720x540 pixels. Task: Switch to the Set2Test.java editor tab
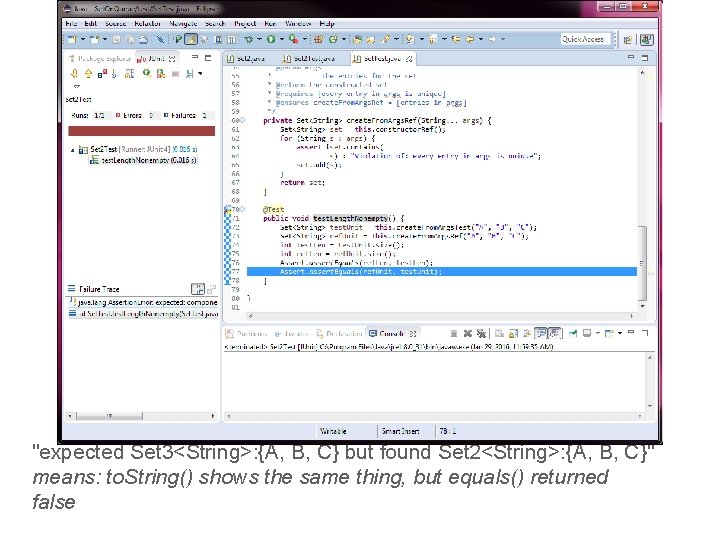click(309, 59)
